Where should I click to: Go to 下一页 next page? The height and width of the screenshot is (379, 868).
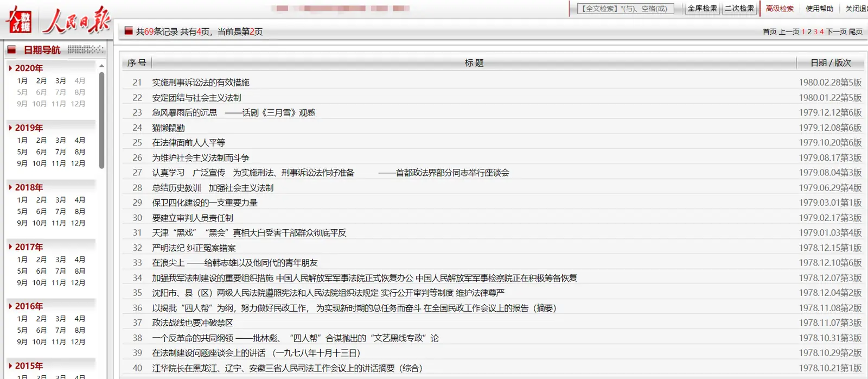tap(836, 32)
